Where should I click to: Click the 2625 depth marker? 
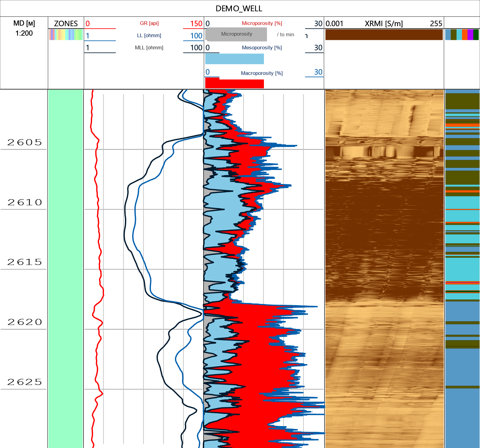pos(24,382)
